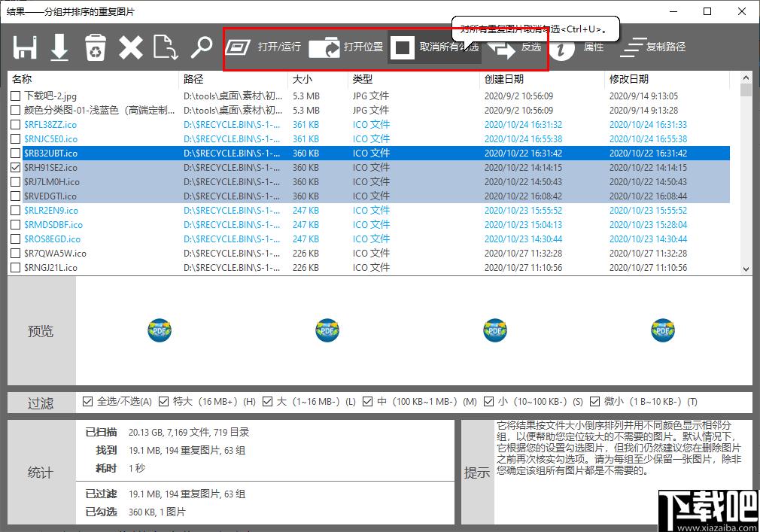Click the second preview thumbnail

(327, 330)
